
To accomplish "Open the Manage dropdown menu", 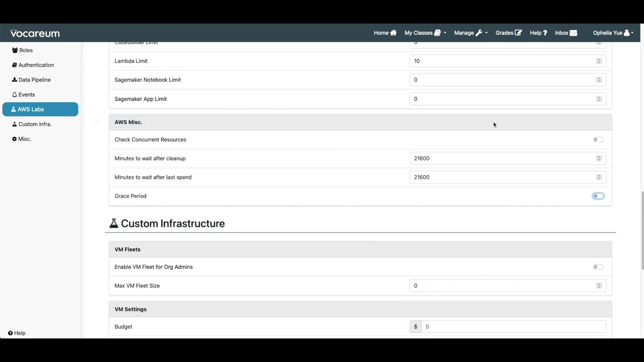I will [470, 33].
